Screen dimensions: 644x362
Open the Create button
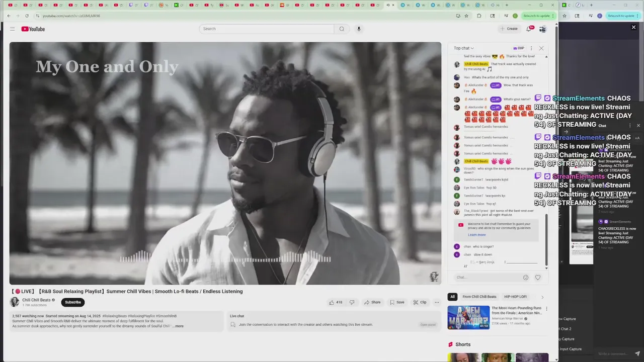[509, 29]
